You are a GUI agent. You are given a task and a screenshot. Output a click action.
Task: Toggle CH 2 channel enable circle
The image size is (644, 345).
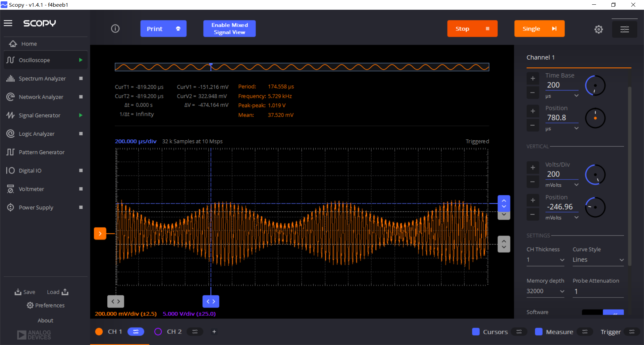[158, 332]
